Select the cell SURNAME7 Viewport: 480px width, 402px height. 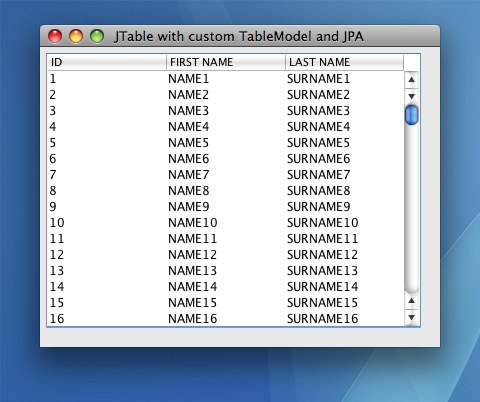pos(345,175)
